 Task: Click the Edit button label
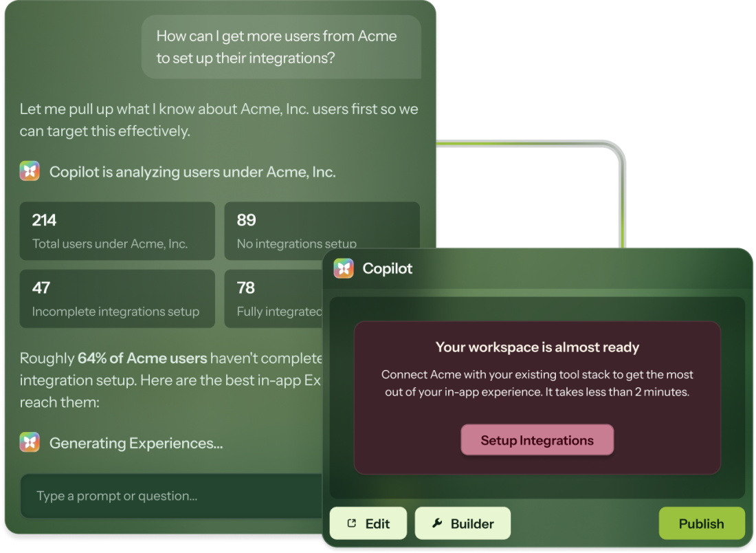tap(377, 523)
